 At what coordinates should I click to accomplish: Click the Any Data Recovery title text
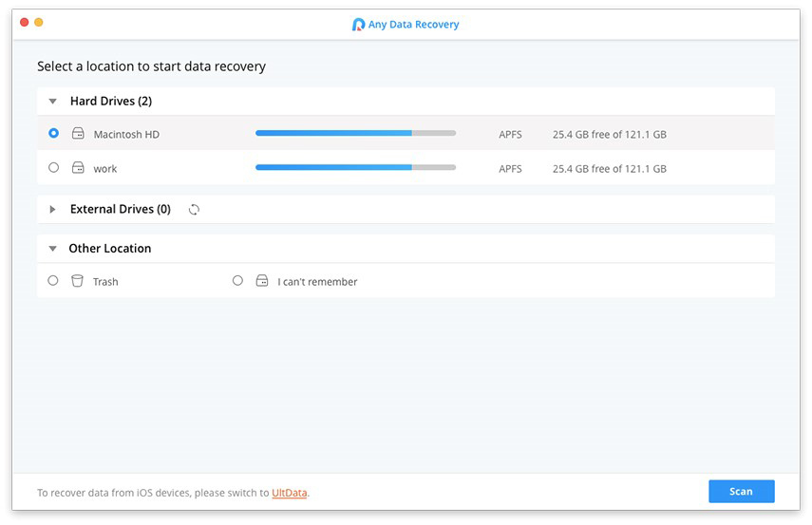point(414,25)
